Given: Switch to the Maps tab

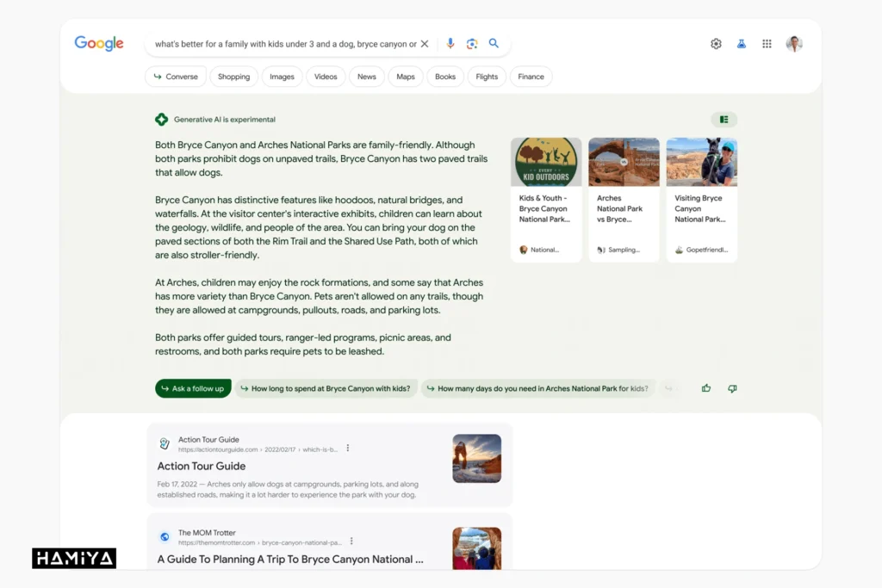Looking at the screenshot, I should (406, 77).
